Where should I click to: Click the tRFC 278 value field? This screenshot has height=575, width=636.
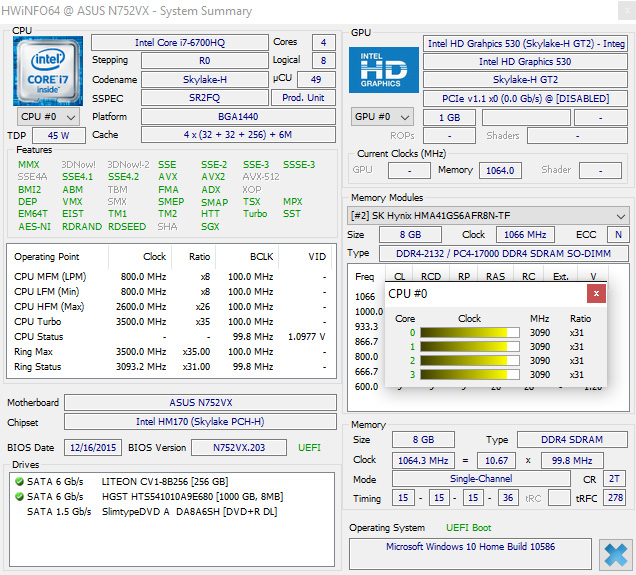click(x=615, y=498)
